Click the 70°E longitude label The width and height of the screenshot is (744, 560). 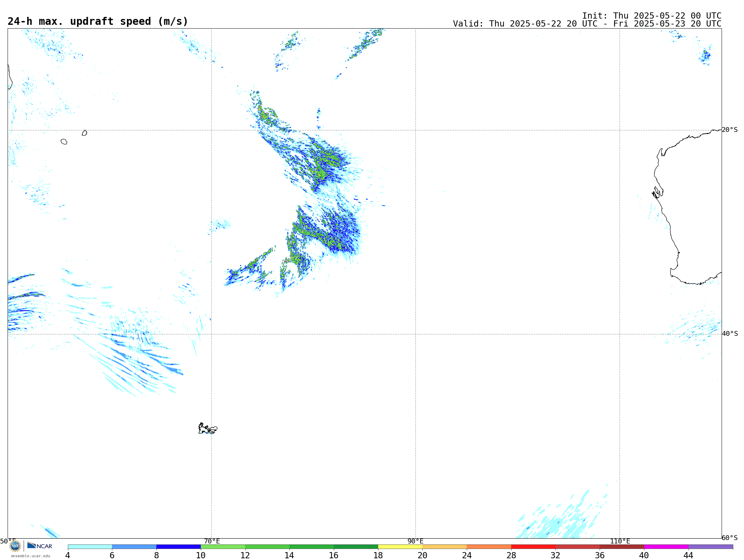coord(212,541)
